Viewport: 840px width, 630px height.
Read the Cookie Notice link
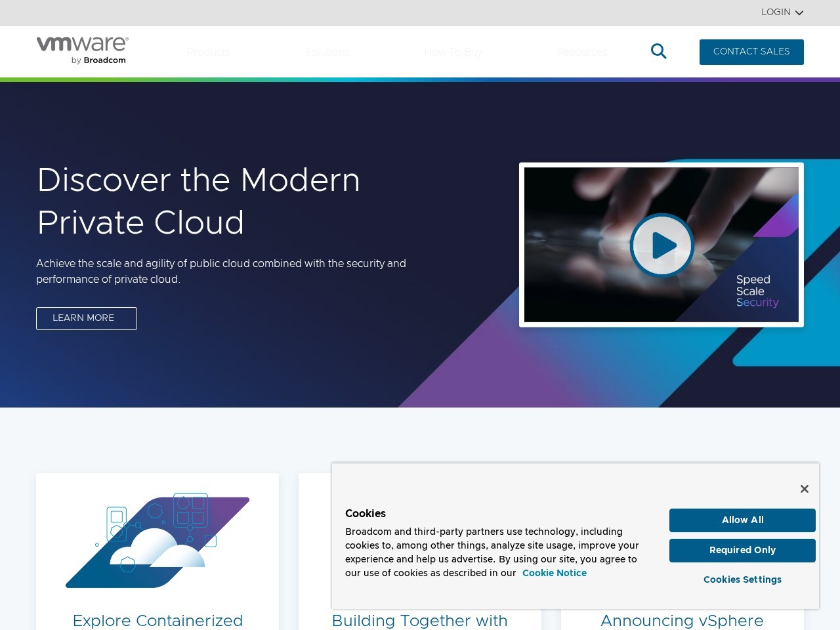555,573
